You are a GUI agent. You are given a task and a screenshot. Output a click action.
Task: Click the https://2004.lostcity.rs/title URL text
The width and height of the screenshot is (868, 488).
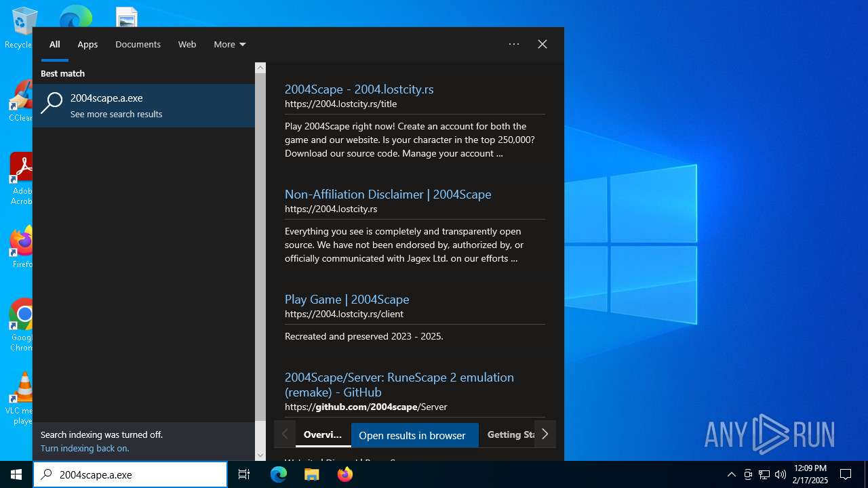pos(340,104)
